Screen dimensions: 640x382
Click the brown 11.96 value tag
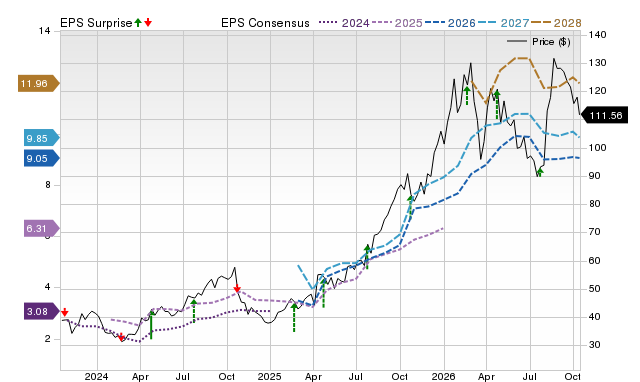tap(39, 84)
